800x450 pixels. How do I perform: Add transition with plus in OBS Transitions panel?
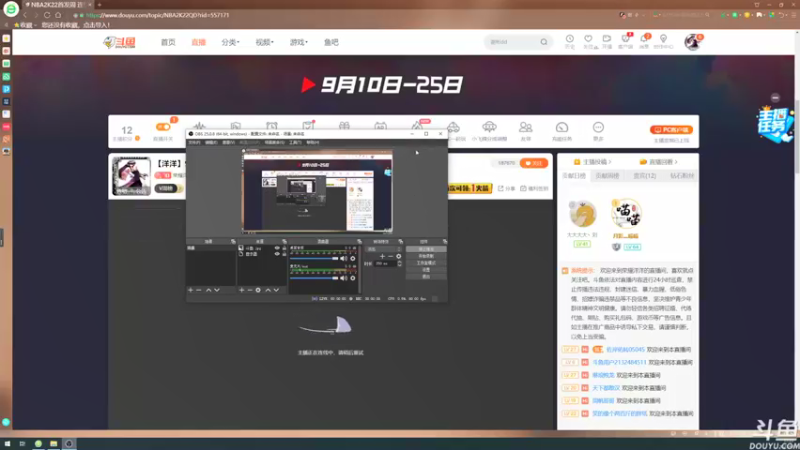coord(382,256)
